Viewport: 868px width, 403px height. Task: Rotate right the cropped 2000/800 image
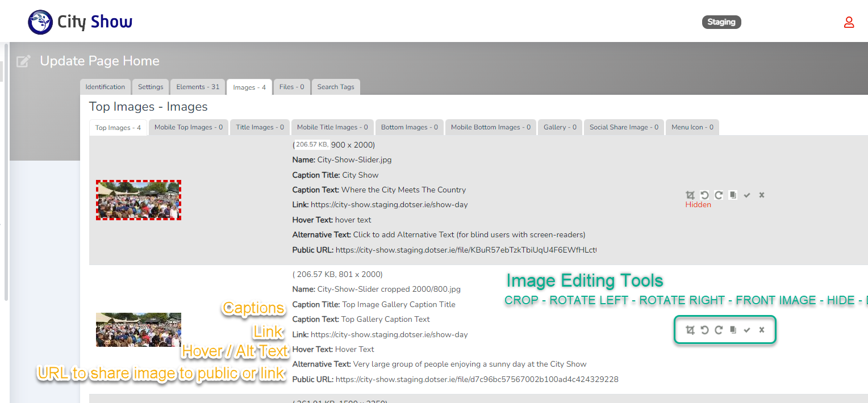click(x=719, y=330)
